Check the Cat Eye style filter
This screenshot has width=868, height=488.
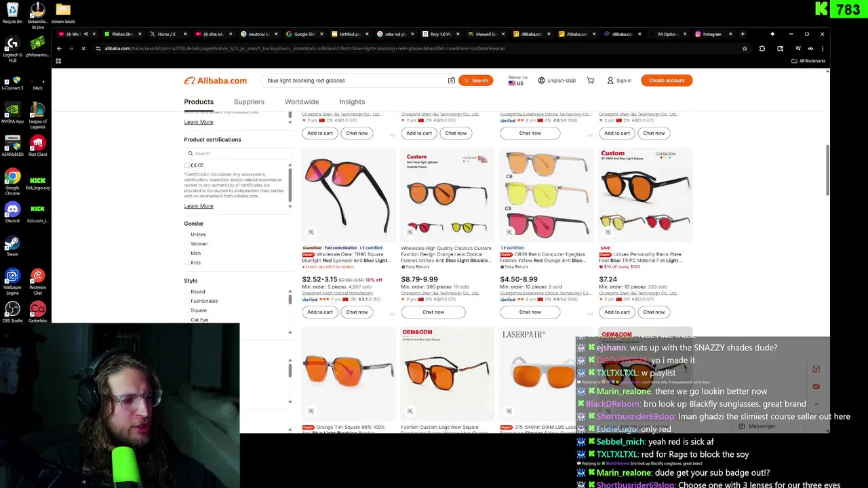(x=187, y=320)
